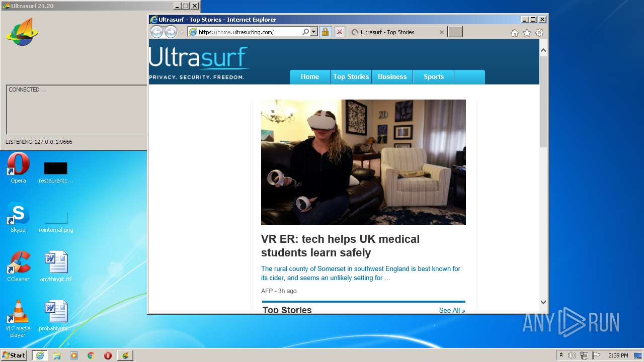Open address bar autocomplete dropdown arrow

(314, 32)
